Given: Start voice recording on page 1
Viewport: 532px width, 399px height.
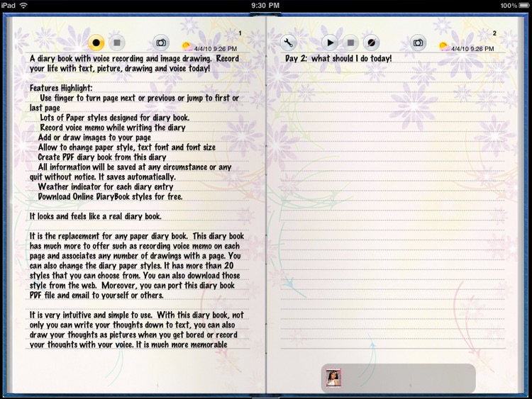Looking at the screenshot, I should (96, 43).
